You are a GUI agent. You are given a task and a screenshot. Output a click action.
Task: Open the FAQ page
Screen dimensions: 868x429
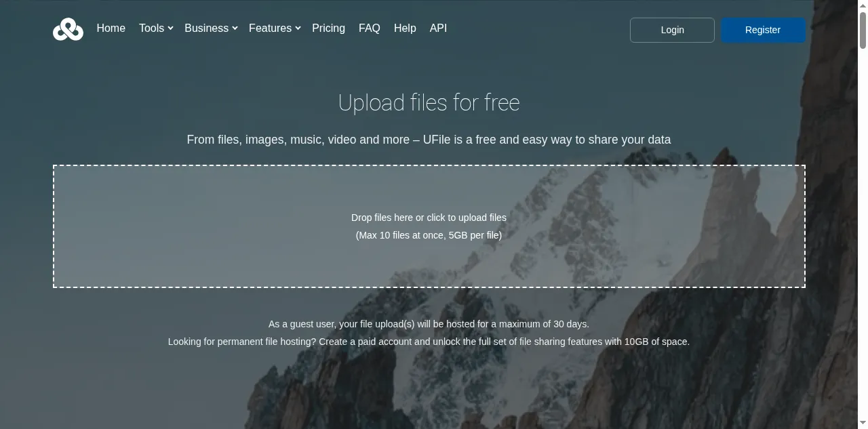[370, 28]
